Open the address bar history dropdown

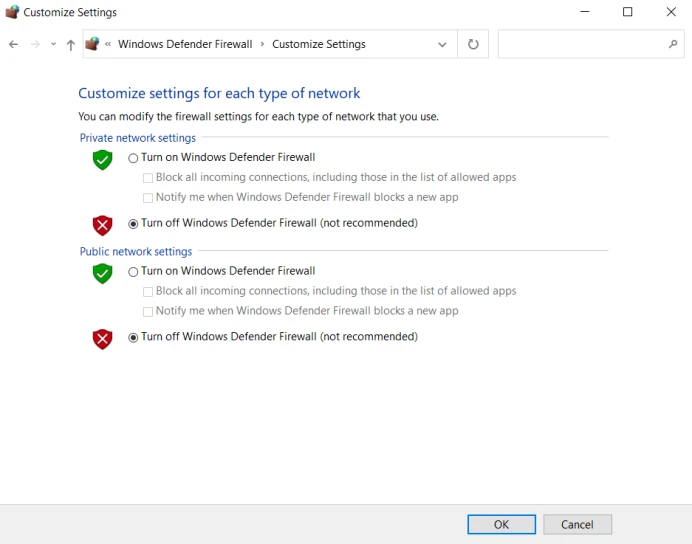click(x=442, y=45)
